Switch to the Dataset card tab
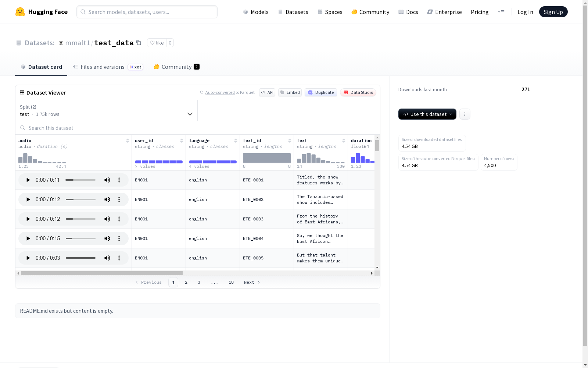 pyautogui.click(x=41, y=67)
